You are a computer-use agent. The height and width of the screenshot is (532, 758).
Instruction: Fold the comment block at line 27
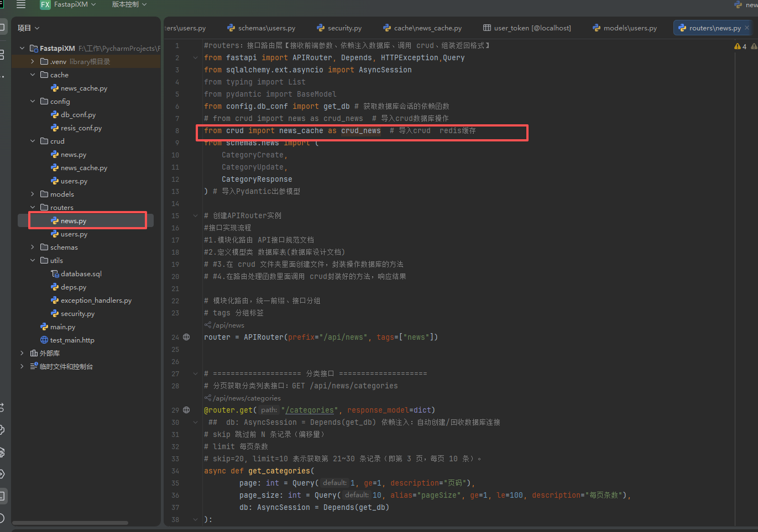pyautogui.click(x=195, y=373)
